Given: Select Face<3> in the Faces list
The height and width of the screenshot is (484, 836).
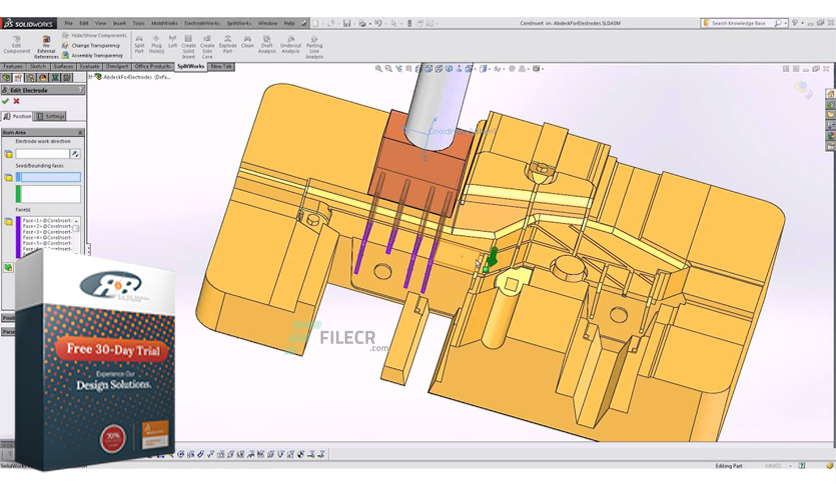Looking at the screenshot, I should pos(47,232).
